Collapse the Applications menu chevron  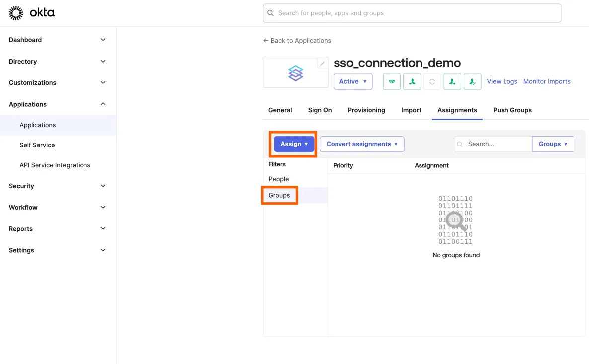(x=103, y=104)
